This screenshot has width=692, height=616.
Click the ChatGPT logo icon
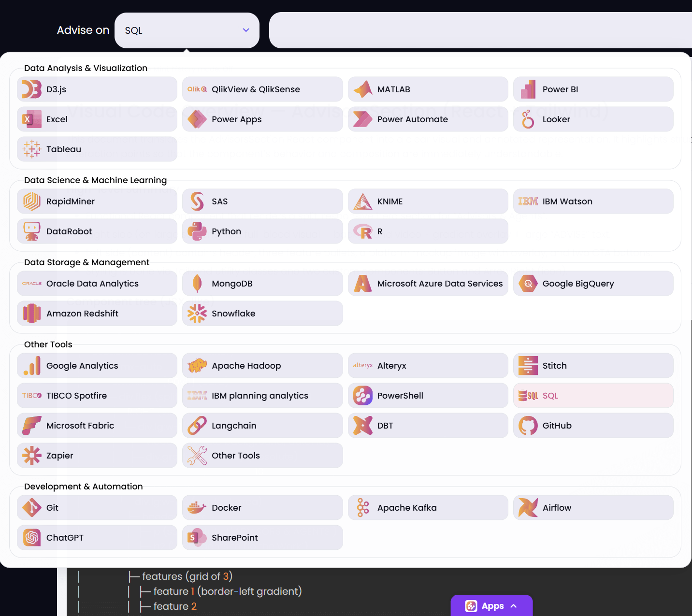pos(32,538)
